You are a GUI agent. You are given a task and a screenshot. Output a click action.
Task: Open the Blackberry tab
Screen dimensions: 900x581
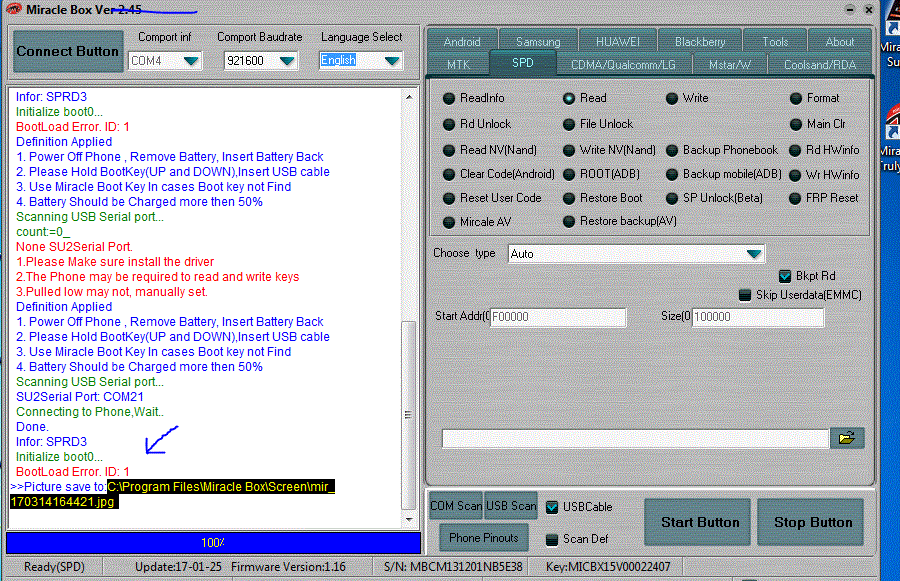pyautogui.click(x=700, y=41)
